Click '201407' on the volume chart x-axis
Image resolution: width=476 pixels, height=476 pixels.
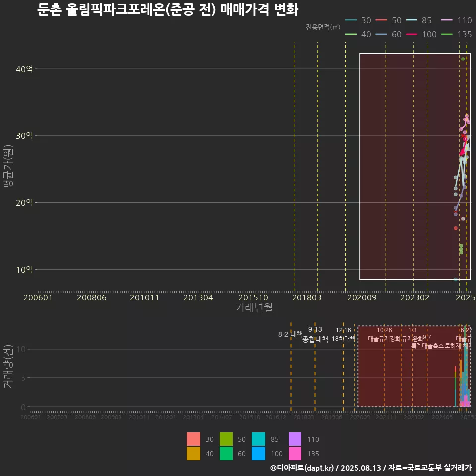pos(222,417)
